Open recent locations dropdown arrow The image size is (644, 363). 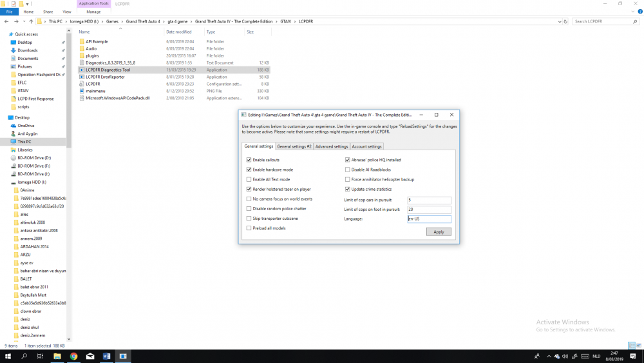pos(24,21)
